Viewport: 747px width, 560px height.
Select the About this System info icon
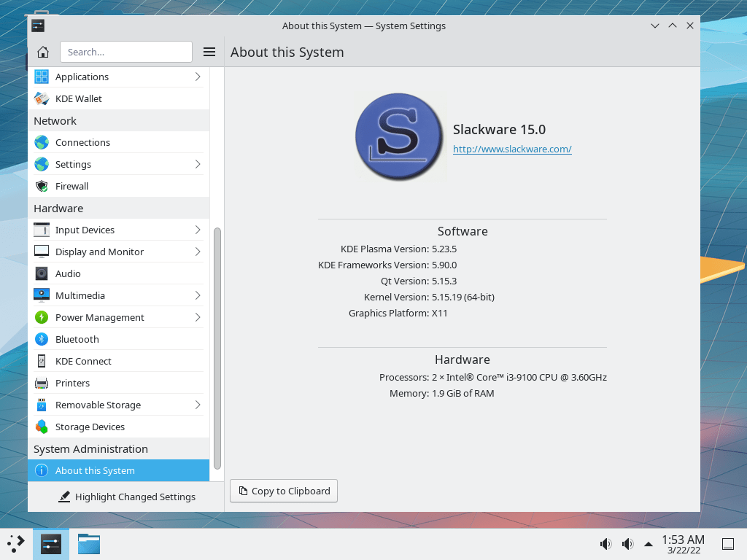click(x=42, y=470)
